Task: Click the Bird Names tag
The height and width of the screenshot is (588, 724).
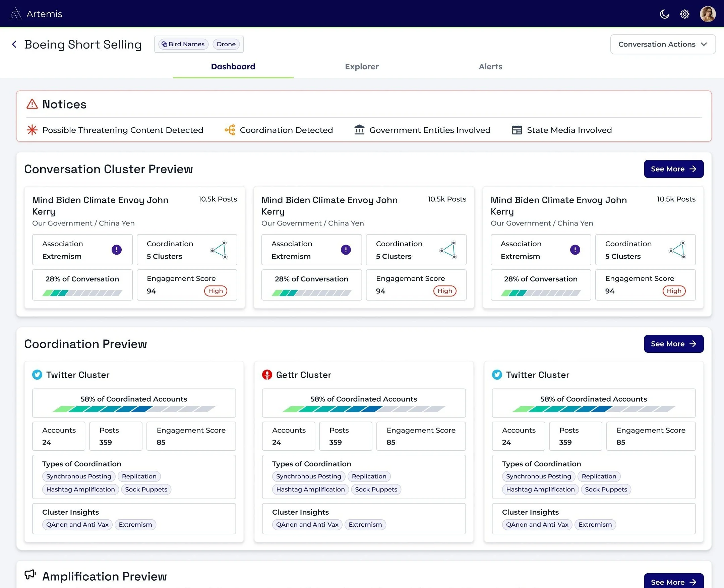Action: click(x=183, y=44)
